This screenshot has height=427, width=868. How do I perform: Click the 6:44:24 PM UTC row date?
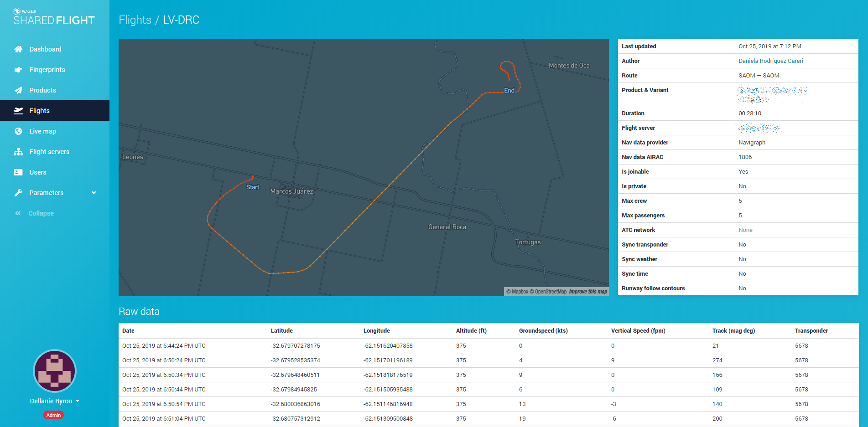(164, 346)
